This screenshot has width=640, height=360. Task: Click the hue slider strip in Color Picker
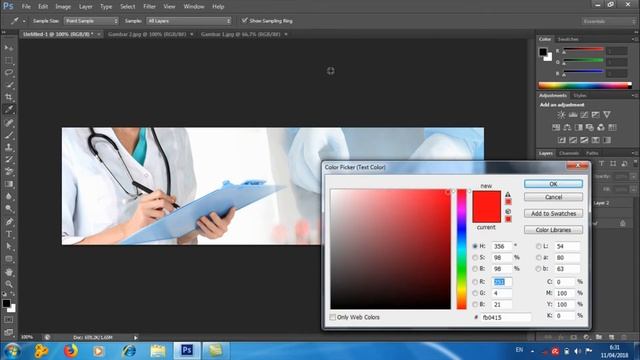(x=461, y=249)
